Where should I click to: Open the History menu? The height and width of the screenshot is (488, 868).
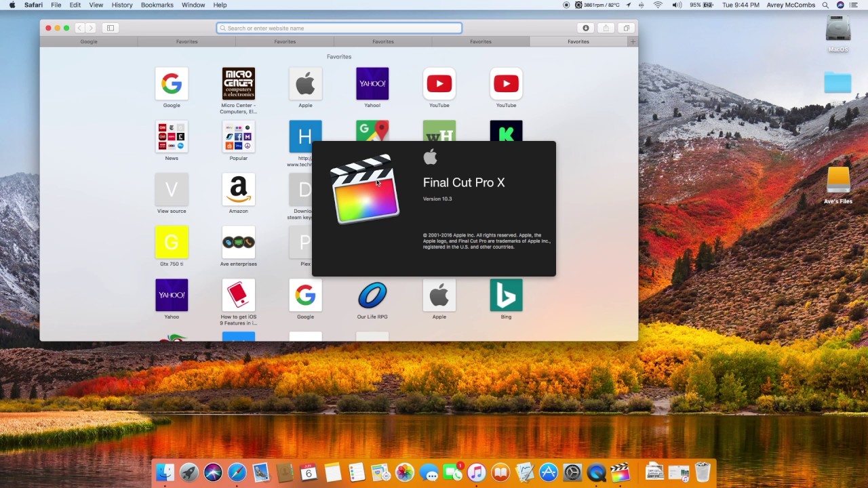[x=122, y=5]
